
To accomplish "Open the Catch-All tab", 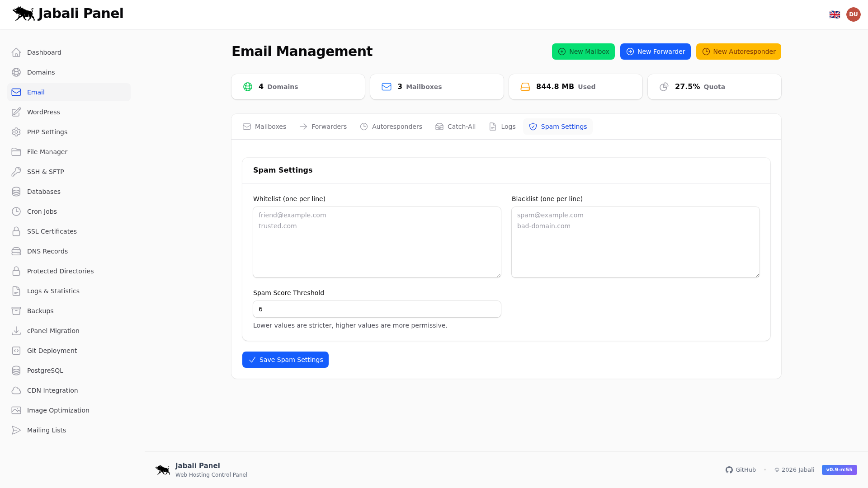I will pos(455,127).
